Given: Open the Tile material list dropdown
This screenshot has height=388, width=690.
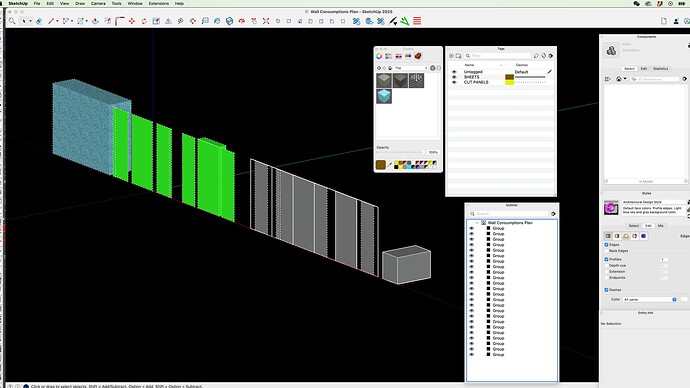Looking at the screenshot, I should 411,68.
